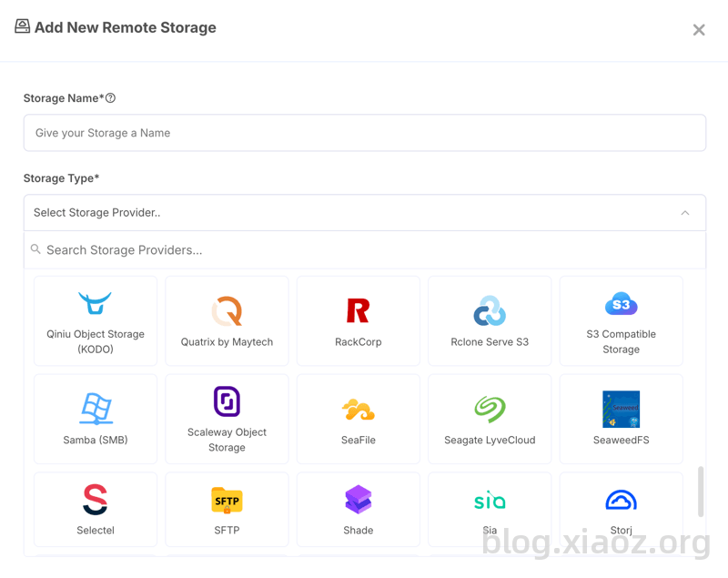Select the SFTP folder icon
Image resolution: width=728 pixels, height=578 pixels.
tap(227, 500)
